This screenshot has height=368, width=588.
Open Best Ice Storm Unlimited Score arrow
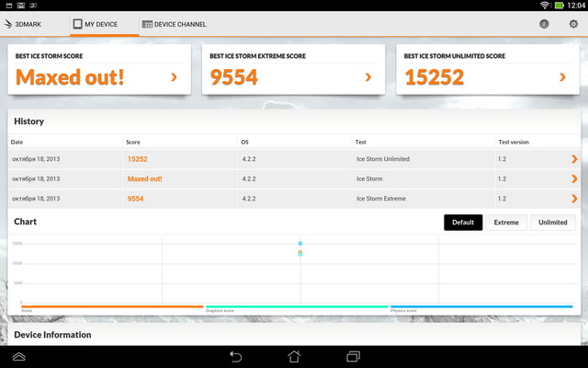coord(562,77)
